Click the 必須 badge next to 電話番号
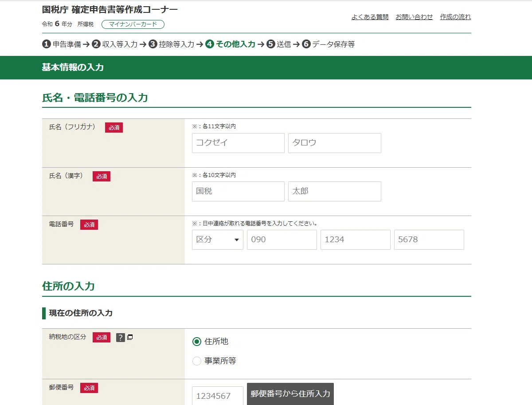 [89, 225]
